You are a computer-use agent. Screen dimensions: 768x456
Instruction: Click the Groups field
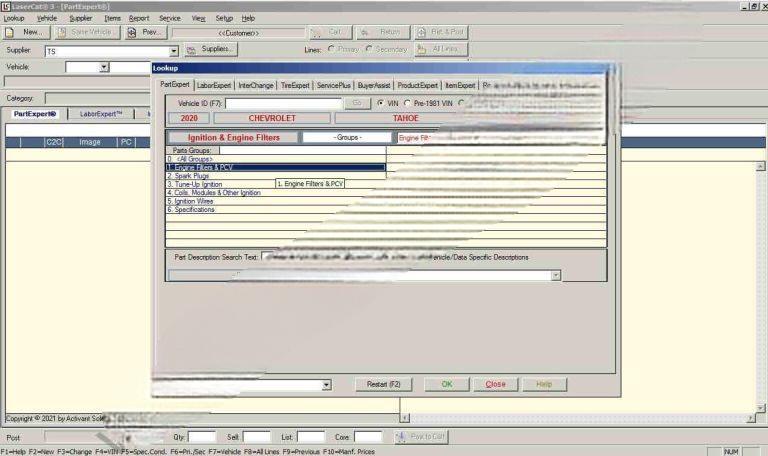click(347, 138)
